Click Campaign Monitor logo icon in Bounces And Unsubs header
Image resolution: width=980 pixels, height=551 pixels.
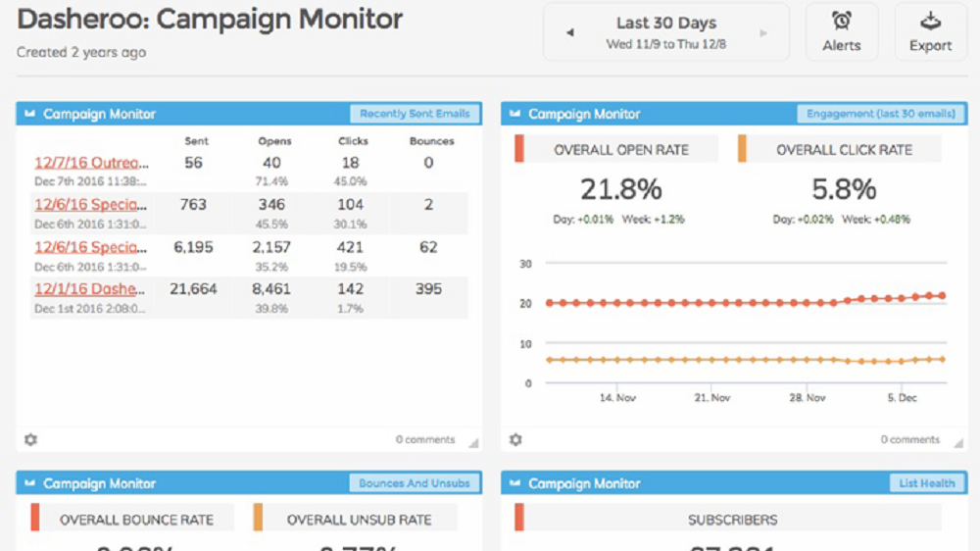pos(30,483)
